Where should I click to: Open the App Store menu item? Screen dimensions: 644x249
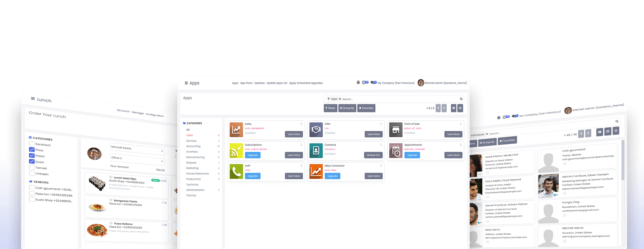(246, 83)
